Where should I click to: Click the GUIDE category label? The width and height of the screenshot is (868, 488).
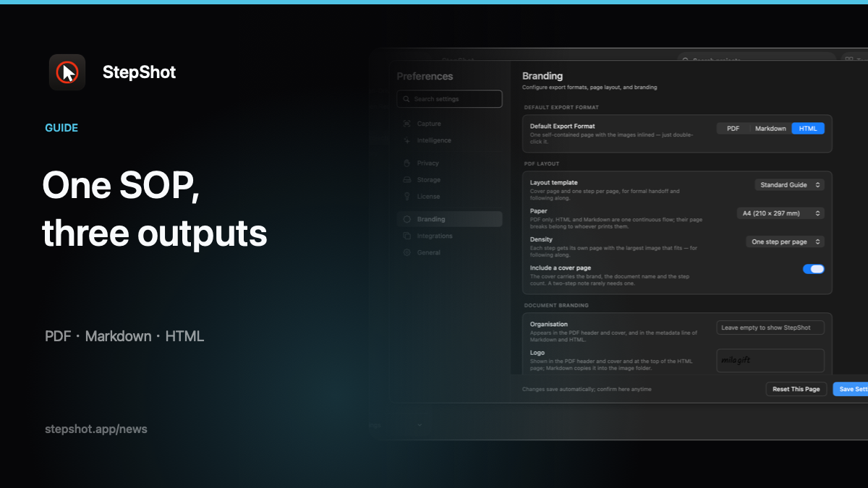pyautogui.click(x=61, y=128)
